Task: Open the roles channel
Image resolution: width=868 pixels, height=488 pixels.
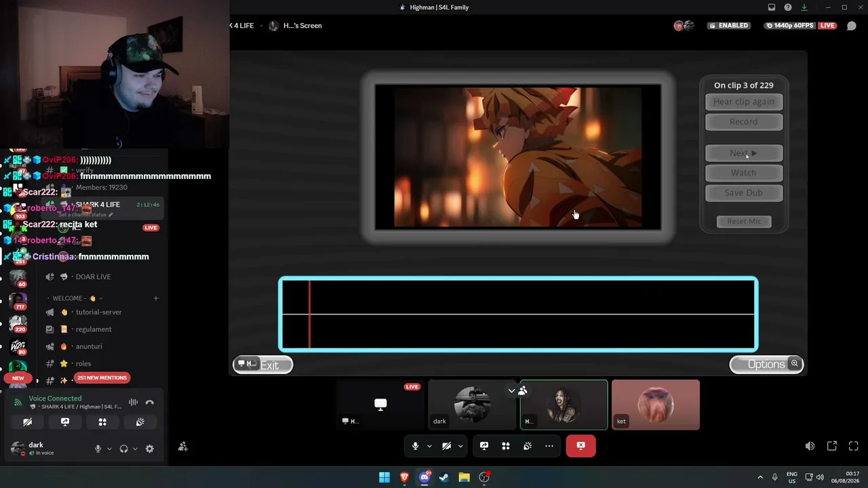Action: point(83,363)
